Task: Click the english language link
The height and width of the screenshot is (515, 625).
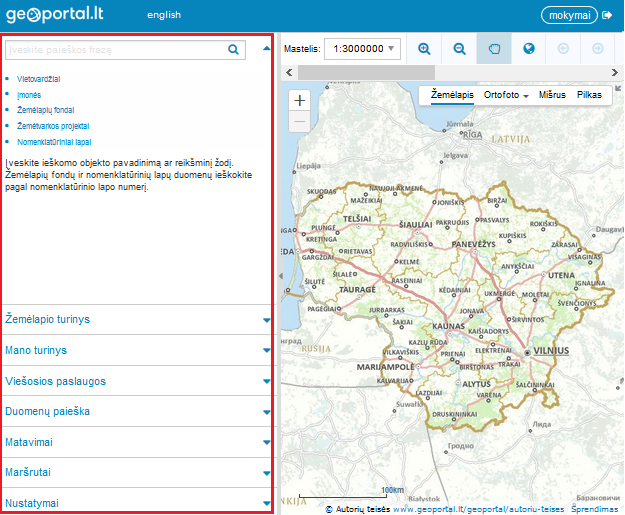Action: pos(164,16)
